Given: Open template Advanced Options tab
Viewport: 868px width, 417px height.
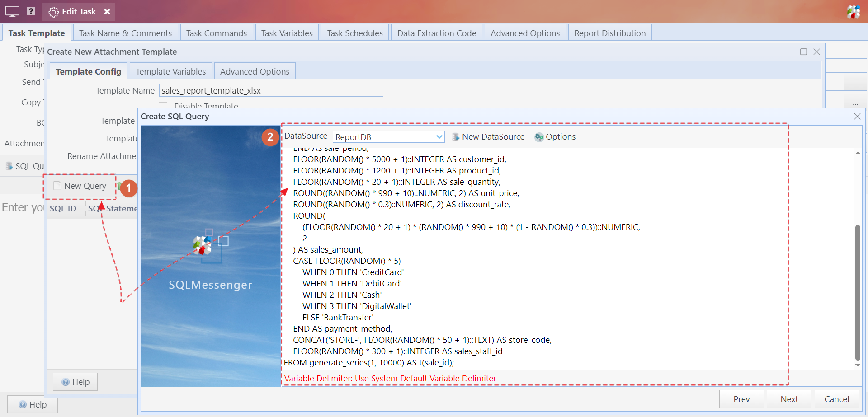Looking at the screenshot, I should click(x=255, y=71).
